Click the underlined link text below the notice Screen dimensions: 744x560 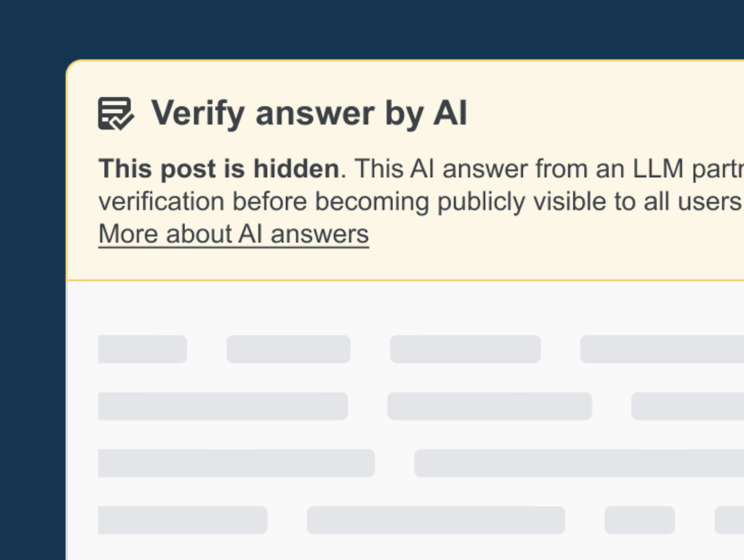point(232,234)
